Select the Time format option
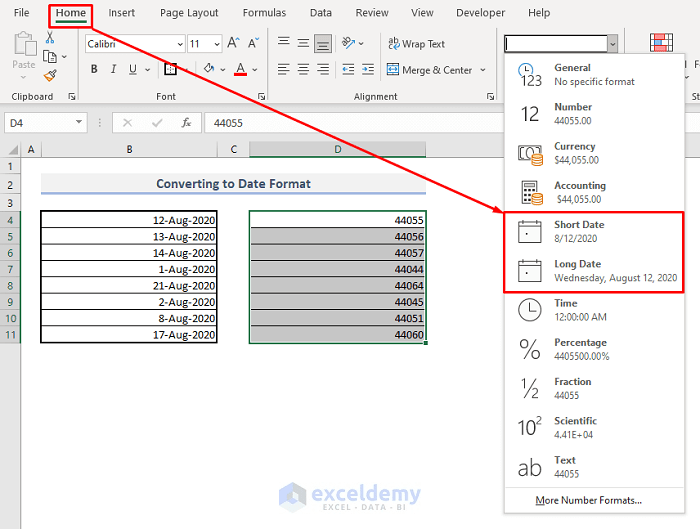This screenshot has height=529, width=700. tap(594, 310)
